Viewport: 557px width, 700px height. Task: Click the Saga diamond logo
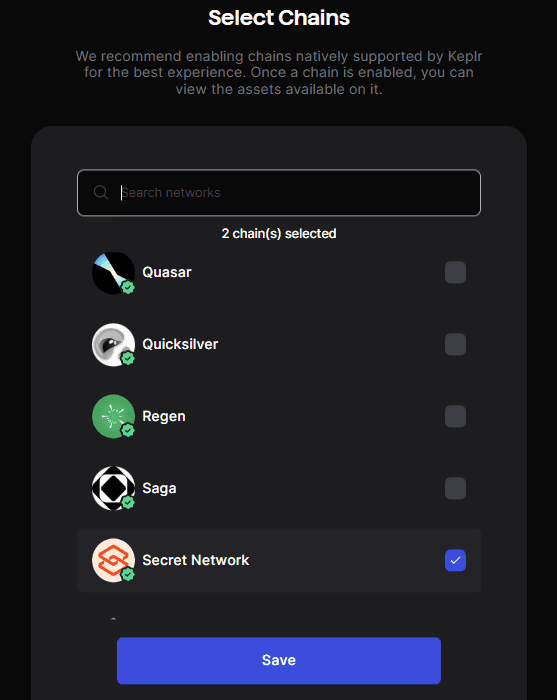(113, 488)
